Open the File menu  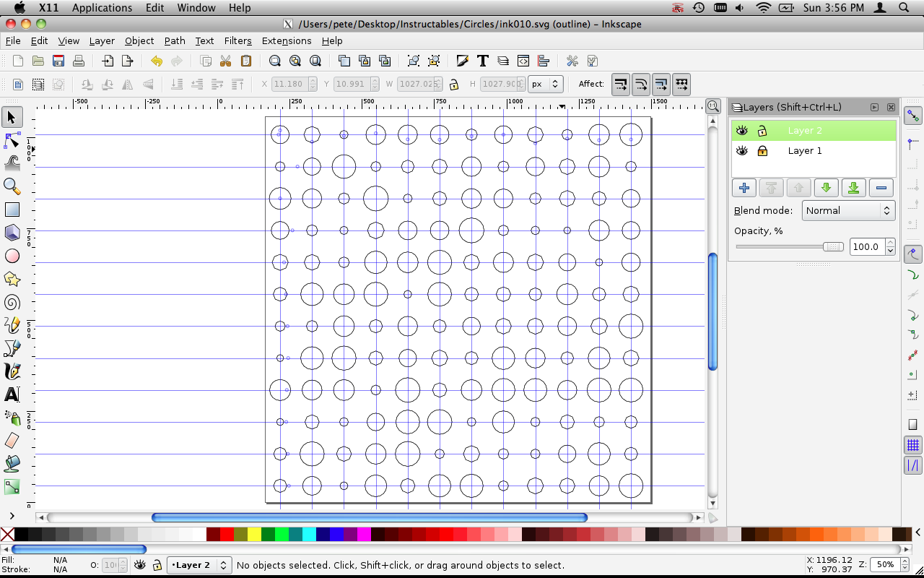point(13,40)
